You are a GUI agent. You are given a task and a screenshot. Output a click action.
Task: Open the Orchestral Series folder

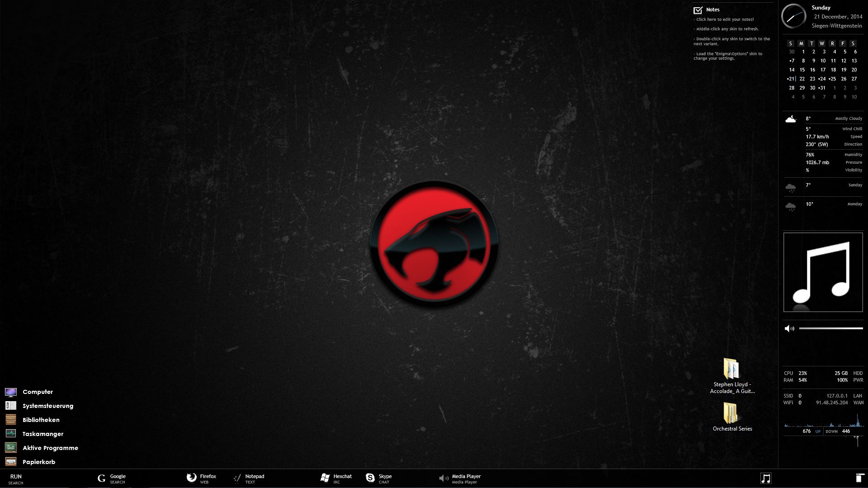pyautogui.click(x=732, y=417)
